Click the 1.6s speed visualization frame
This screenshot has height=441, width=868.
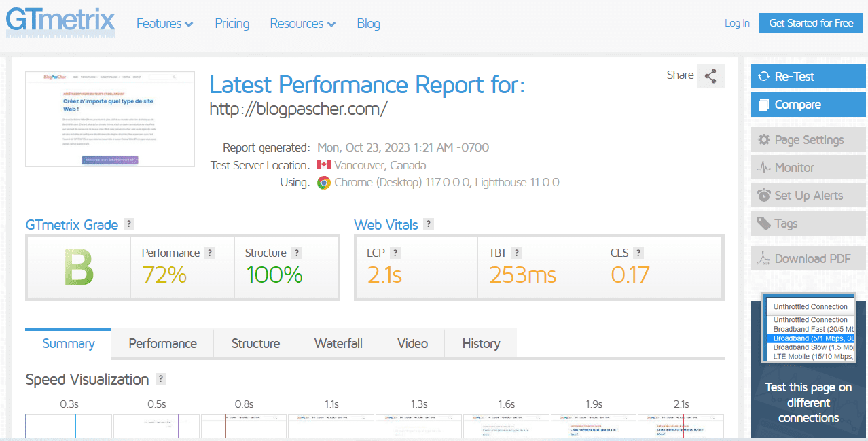tap(506, 427)
